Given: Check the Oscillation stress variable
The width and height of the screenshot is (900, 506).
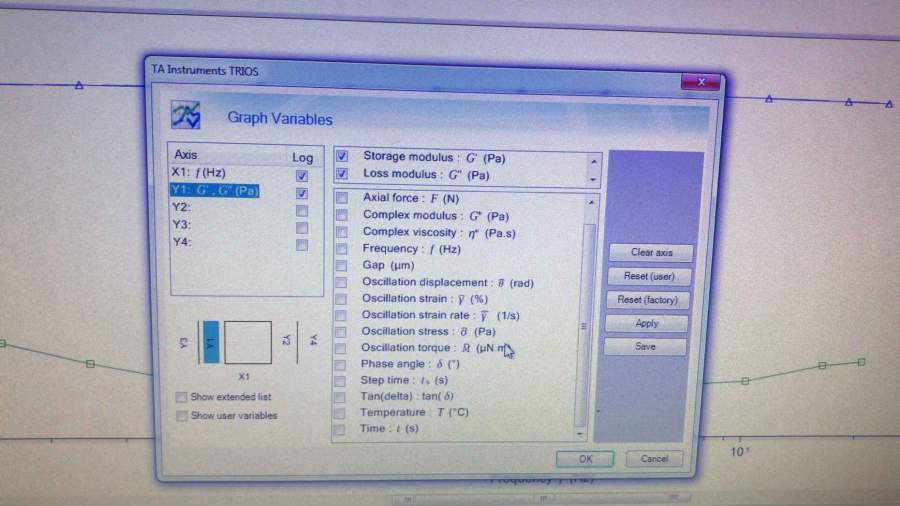Looking at the screenshot, I should tap(340, 332).
